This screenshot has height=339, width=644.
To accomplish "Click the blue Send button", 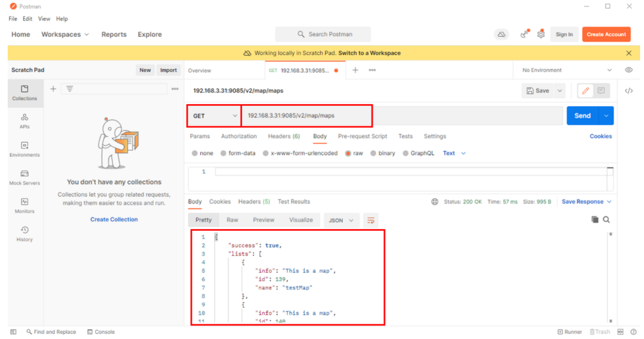I will (x=582, y=116).
